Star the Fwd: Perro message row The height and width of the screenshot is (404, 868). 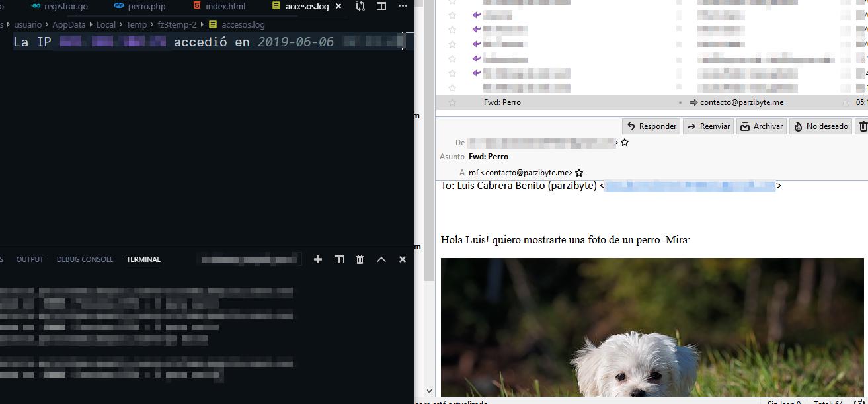click(452, 102)
